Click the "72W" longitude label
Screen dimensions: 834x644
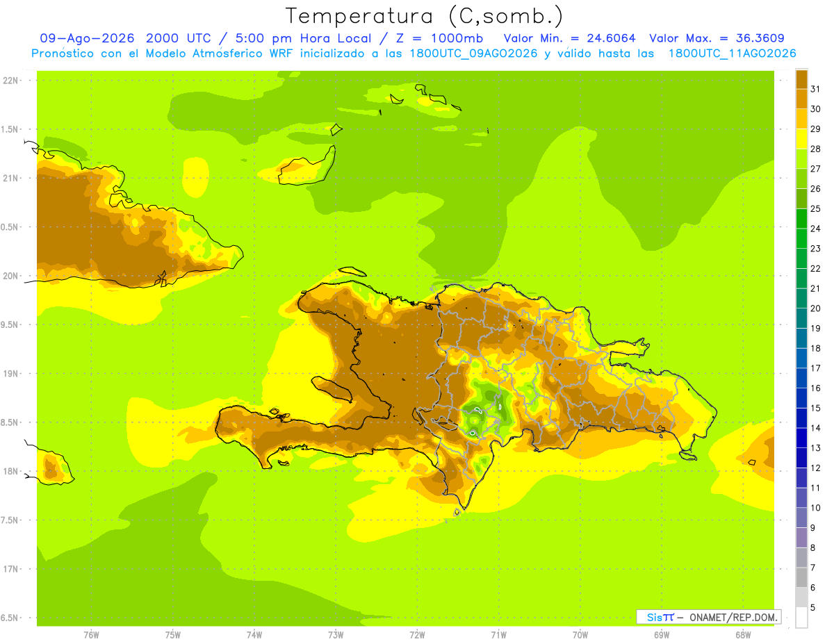click(x=417, y=635)
